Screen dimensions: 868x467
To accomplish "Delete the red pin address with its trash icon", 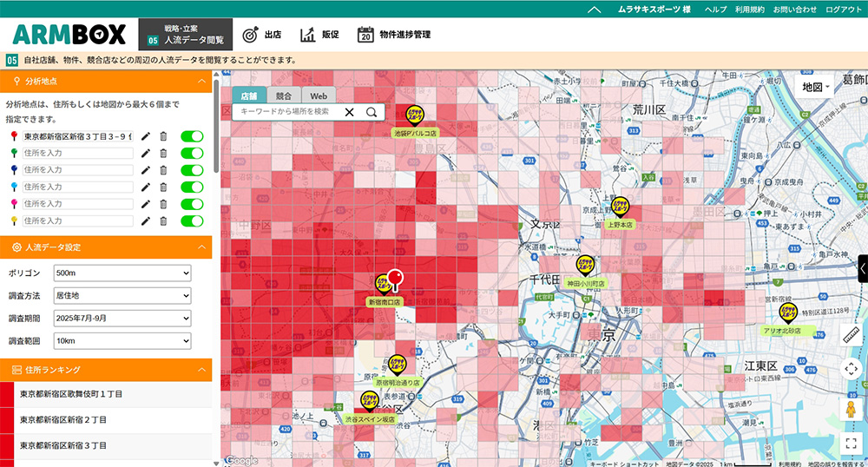I will click(163, 136).
